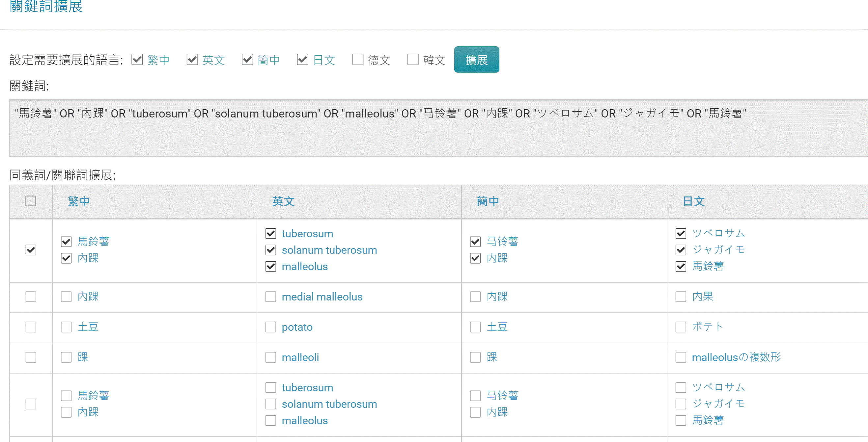
Task: Click the 英文 language label link
Action: pyautogui.click(x=213, y=60)
